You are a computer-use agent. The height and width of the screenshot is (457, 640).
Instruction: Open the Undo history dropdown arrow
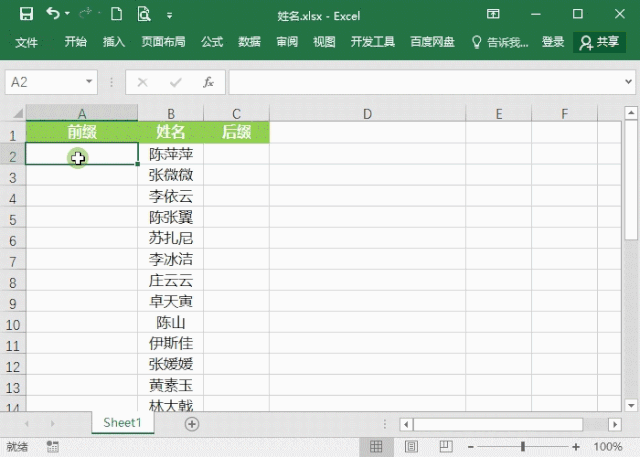[67, 14]
